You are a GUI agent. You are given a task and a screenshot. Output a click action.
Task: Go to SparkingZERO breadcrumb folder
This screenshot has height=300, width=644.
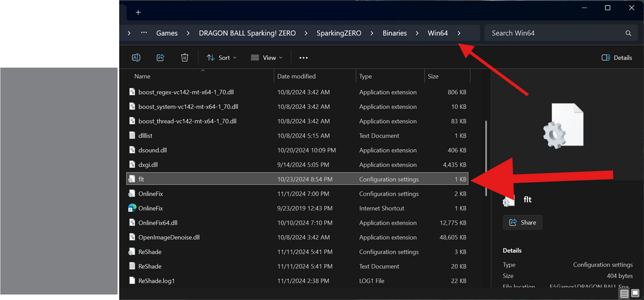click(x=339, y=33)
